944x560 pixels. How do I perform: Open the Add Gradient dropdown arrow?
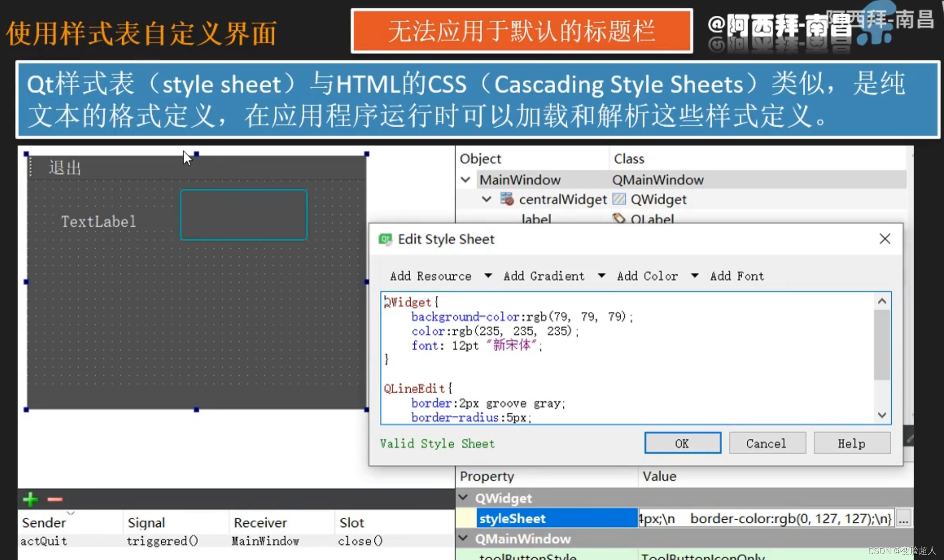tap(601, 276)
